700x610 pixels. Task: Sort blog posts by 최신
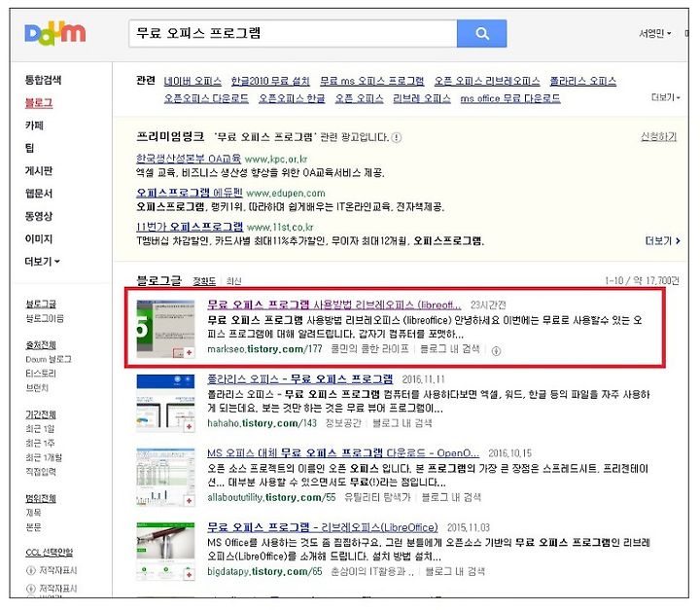(x=233, y=281)
